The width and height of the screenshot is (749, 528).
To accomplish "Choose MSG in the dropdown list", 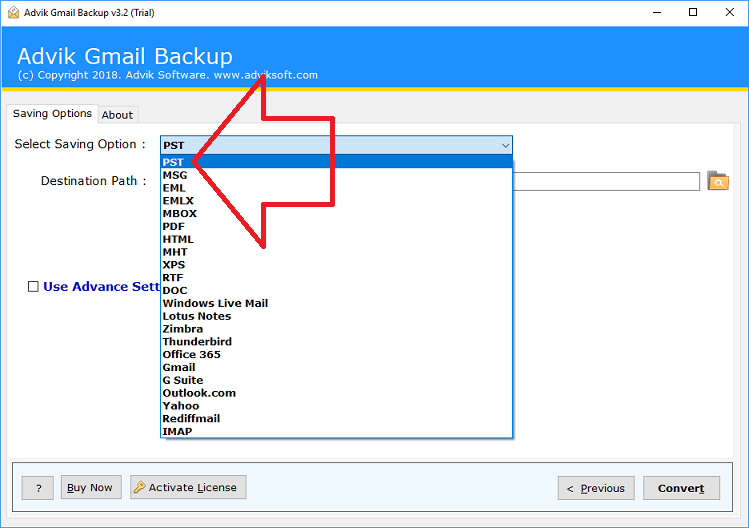I will (x=336, y=175).
